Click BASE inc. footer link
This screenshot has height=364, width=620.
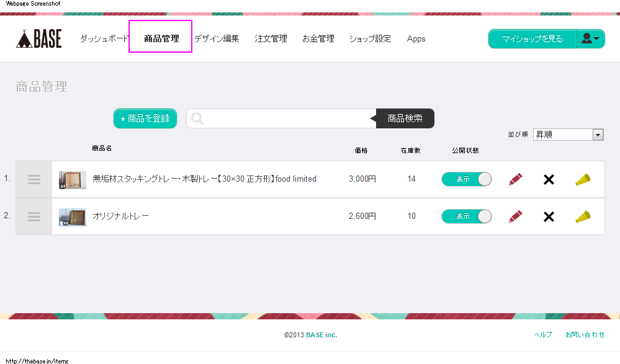point(321,335)
